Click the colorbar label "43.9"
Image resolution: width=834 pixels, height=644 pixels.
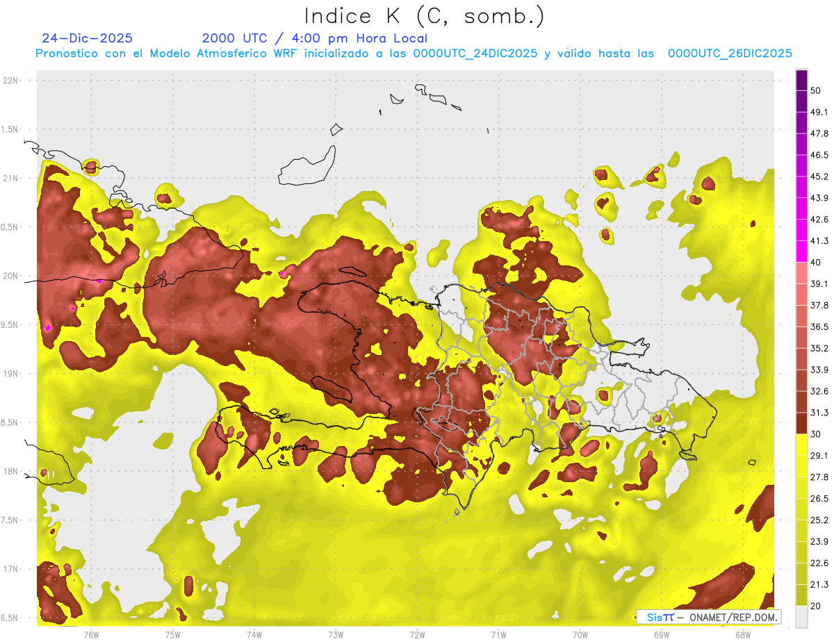(819, 198)
